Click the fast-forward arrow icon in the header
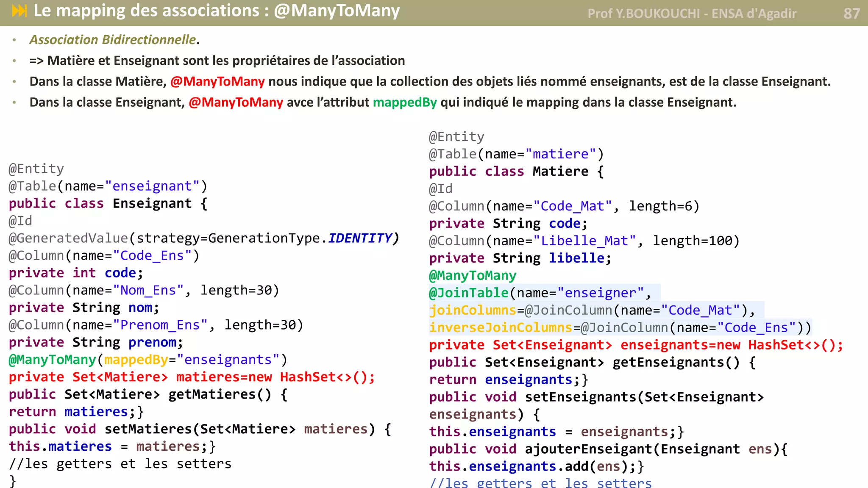Image resolution: width=868 pixels, height=488 pixels. [x=19, y=11]
